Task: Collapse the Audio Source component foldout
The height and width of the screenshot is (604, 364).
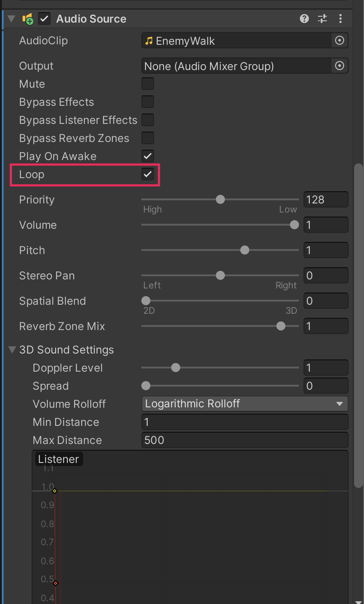Action: (x=12, y=19)
